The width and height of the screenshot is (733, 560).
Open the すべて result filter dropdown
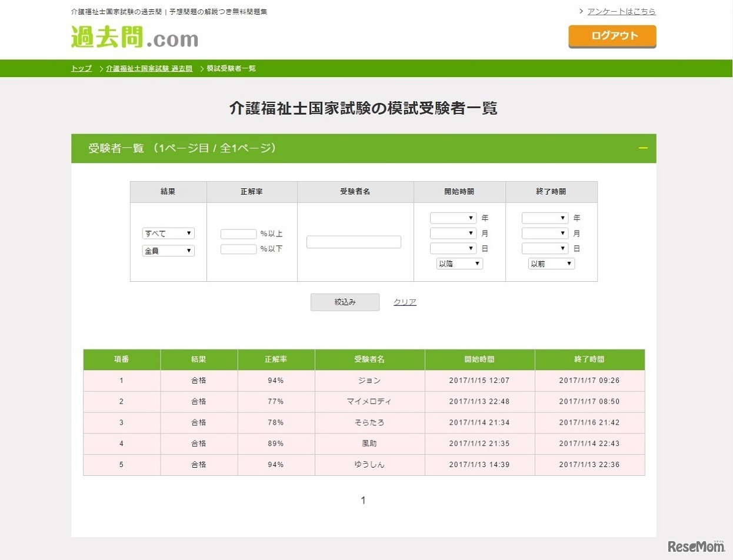(x=168, y=233)
